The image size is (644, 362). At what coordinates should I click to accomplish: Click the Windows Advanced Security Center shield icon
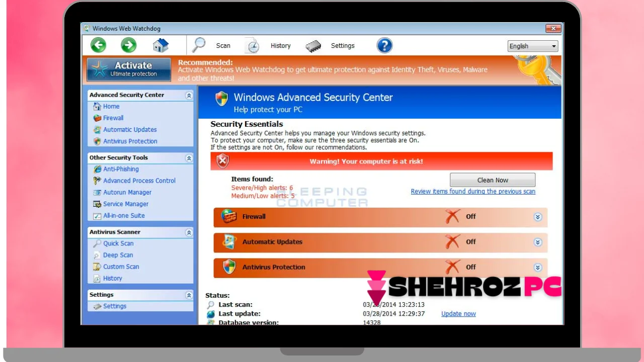tap(222, 99)
